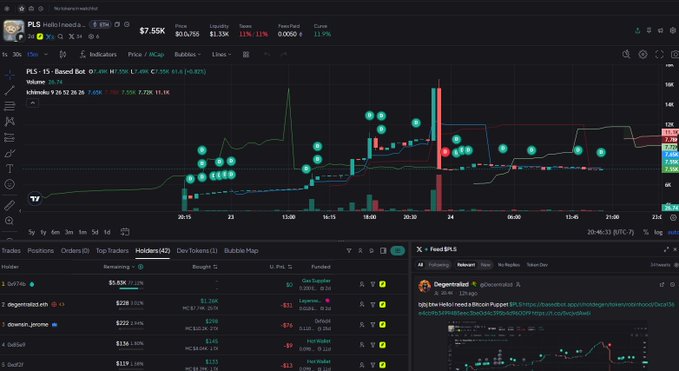Select the 30s timeframe
The width and height of the screenshot is (679, 371).
click(x=17, y=55)
